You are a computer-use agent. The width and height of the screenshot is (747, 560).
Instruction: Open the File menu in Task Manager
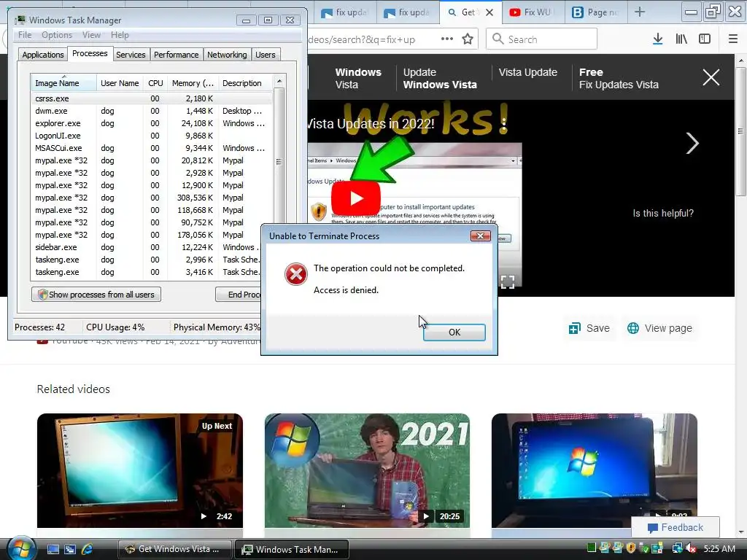(25, 35)
